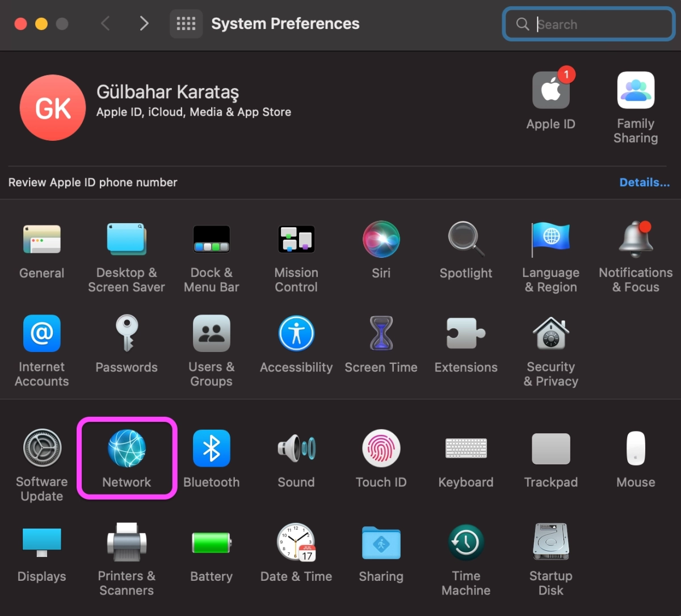The width and height of the screenshot is (681, 616).
Task: Open Desktop & Screen Saver pane
Action: [x=127, y=239]
